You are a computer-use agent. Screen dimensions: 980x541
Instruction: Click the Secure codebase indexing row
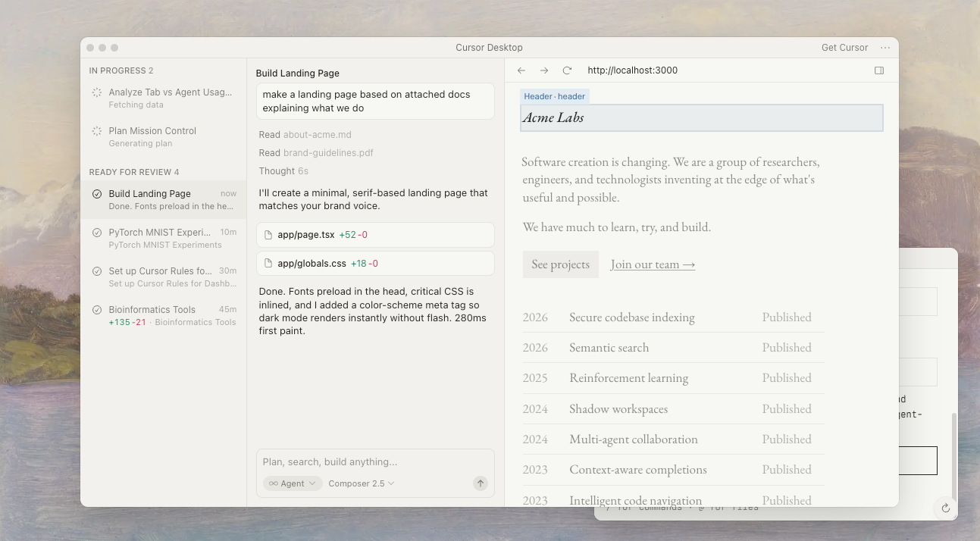click(673, 317)
